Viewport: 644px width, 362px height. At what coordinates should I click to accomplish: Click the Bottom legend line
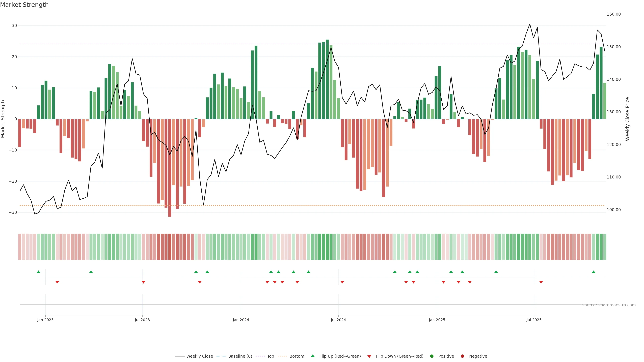282,356
